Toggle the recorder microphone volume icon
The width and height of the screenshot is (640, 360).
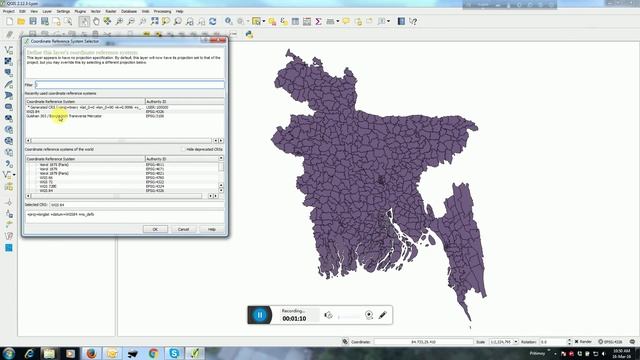(x=328, y=315)
